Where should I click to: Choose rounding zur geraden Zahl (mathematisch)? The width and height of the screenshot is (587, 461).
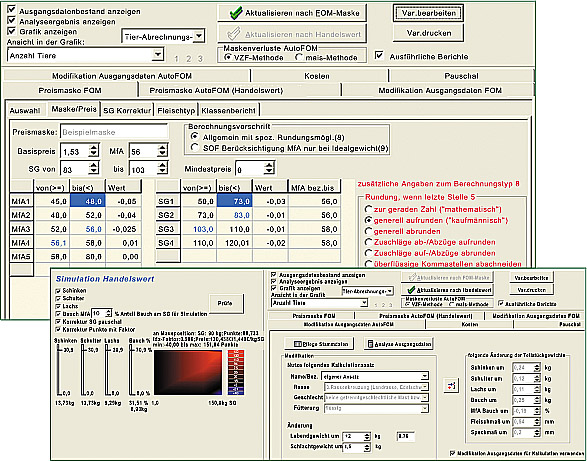click(368, 209)
